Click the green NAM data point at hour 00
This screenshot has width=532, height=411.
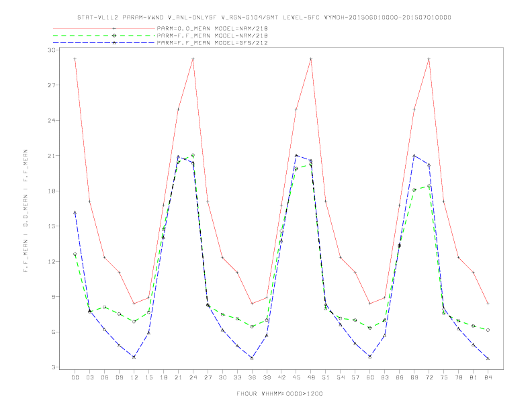(75, 254)
